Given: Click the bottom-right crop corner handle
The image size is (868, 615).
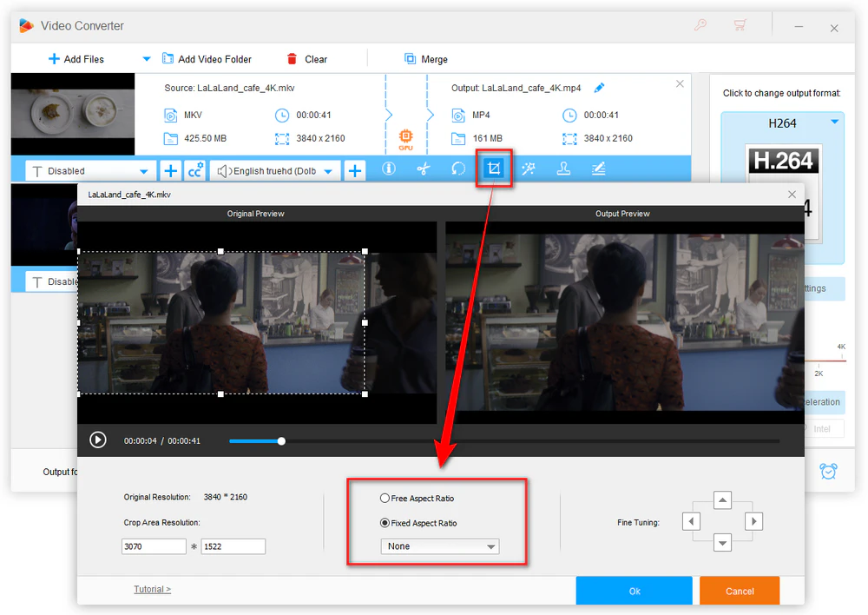Looking at the screenshot, I should pyautogui.click(x=365, y=394).
